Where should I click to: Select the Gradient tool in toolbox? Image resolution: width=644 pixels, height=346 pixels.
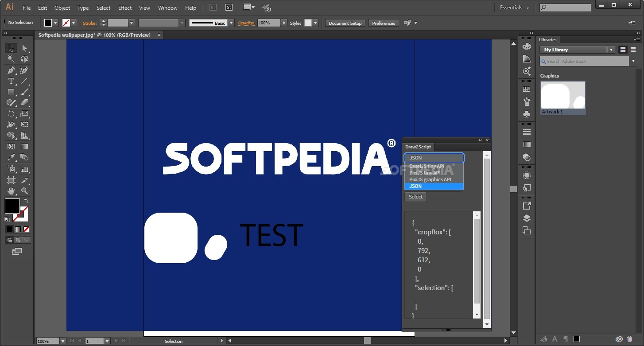(24, 147)
